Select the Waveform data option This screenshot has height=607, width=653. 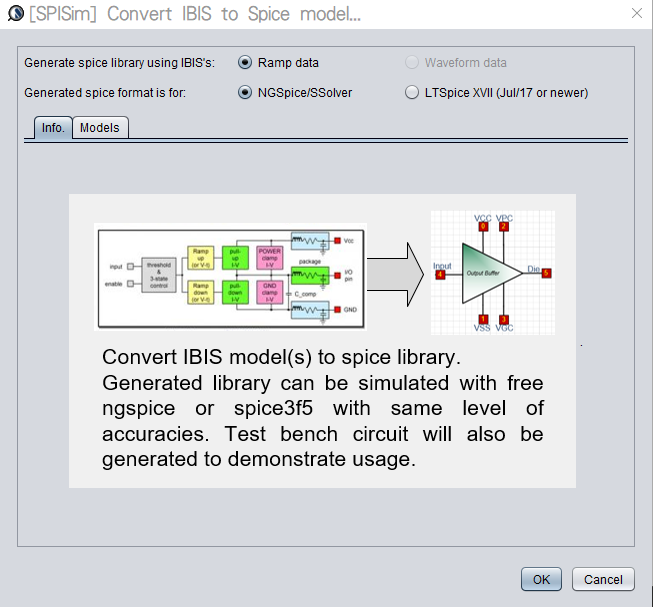coord(412,63)
